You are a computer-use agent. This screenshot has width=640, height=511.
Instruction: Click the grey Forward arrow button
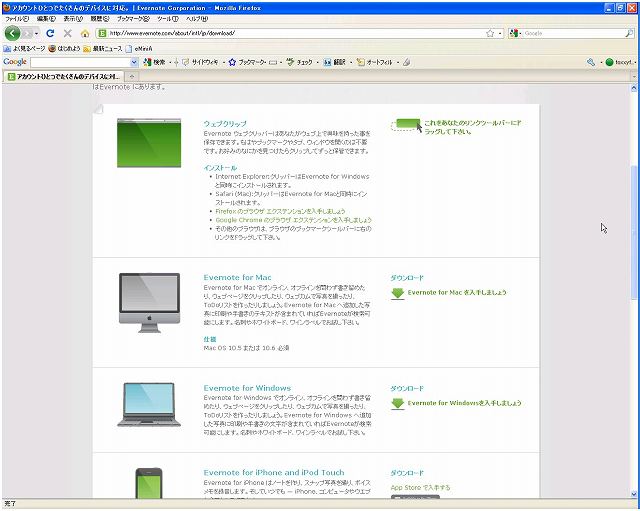pos(27,33)
